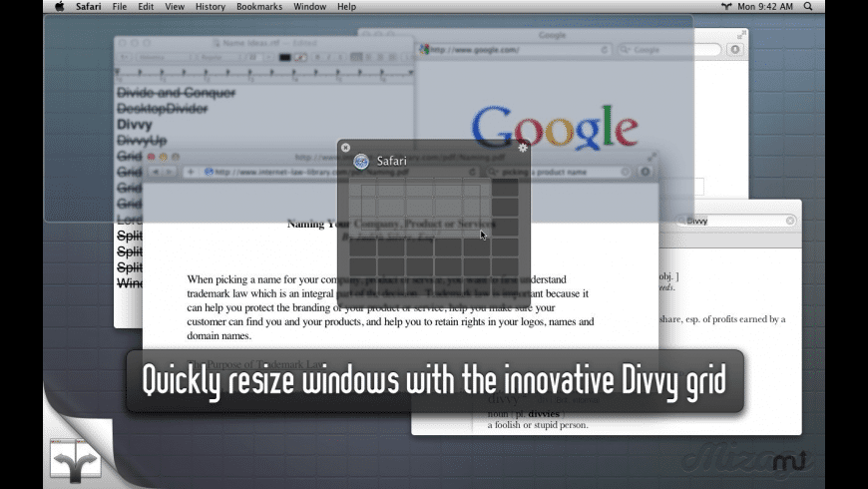Screen dimensions: 868x489
Task: Open the Bookmarks menu
Action: [259, 7]
